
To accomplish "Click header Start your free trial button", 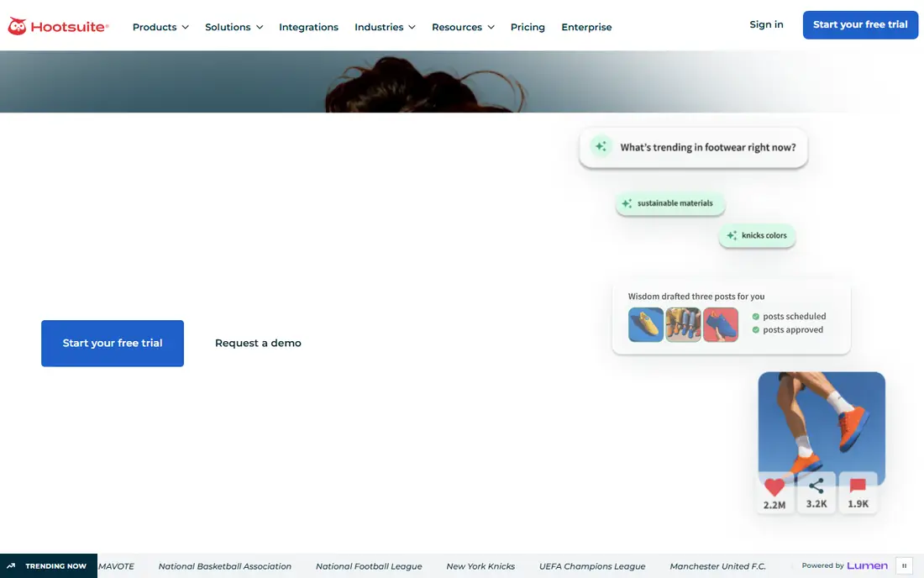I will 860,24.
